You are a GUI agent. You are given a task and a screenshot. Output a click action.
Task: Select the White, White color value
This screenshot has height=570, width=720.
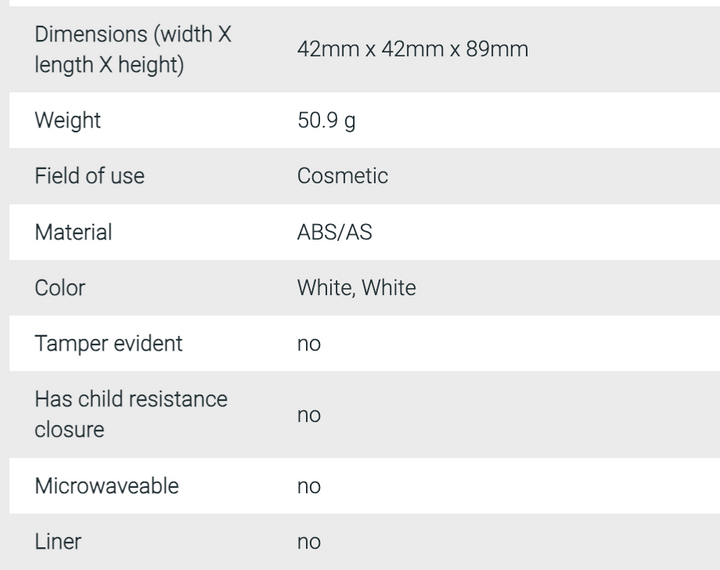(356, 288)
